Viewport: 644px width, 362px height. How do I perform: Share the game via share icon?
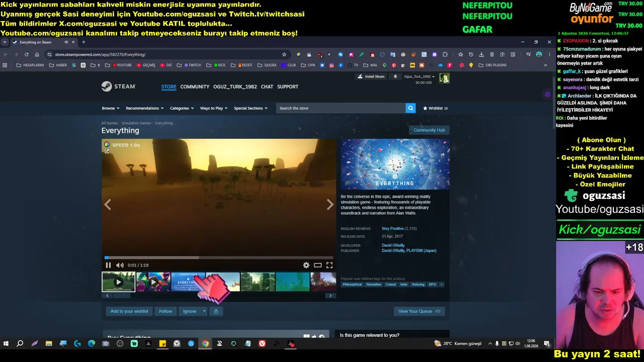[216, 311]
